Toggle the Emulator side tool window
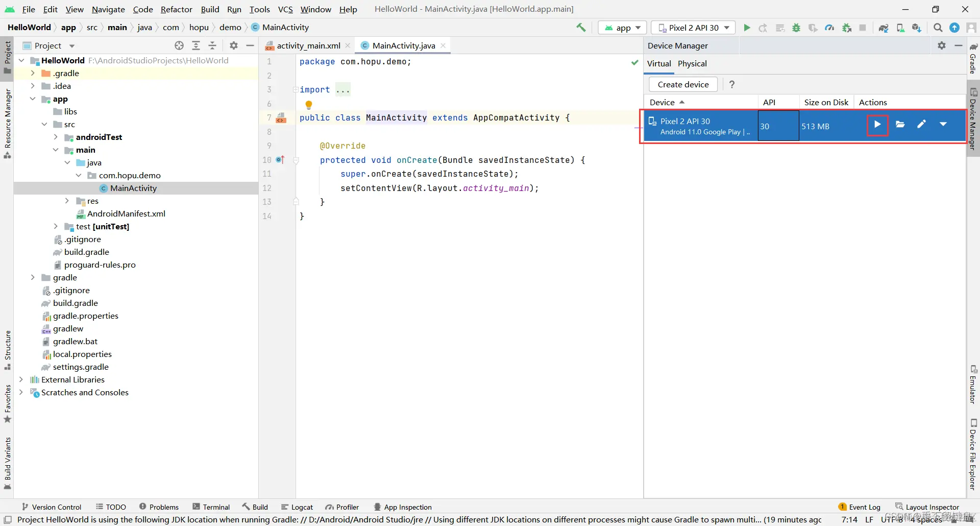Image resolution: width=980 pixels, height=526 pixels. tap(973, 385)
